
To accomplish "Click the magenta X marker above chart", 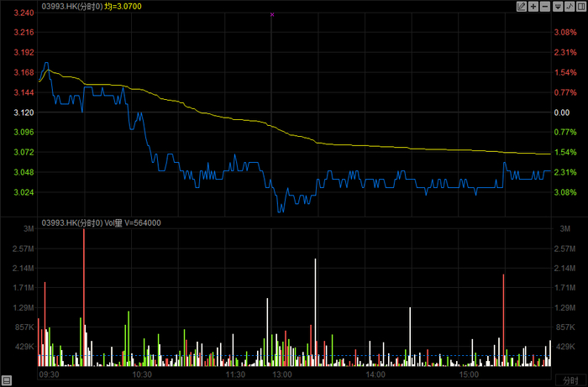I will click(271, 14).
